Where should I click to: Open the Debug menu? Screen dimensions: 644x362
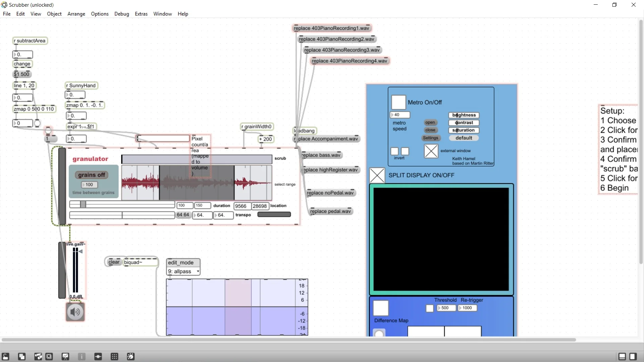(x=122, y=14)
